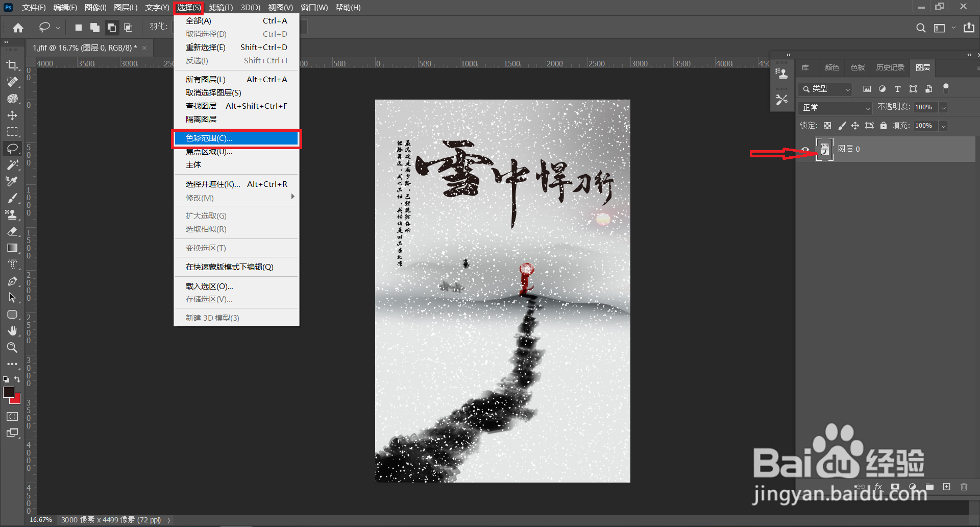Toggle type layer filter (T icon)
The height and width of the screenshot is (527, 980).
pos(897,89)
